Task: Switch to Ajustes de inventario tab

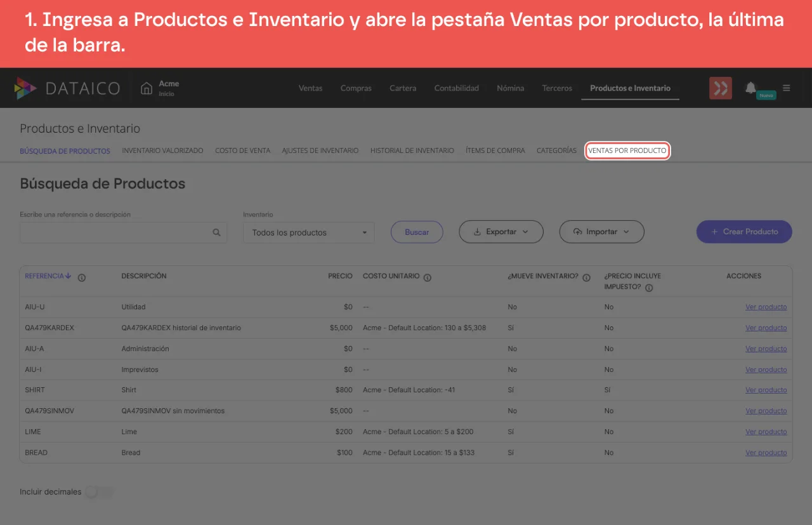Action: pos(320,151)
